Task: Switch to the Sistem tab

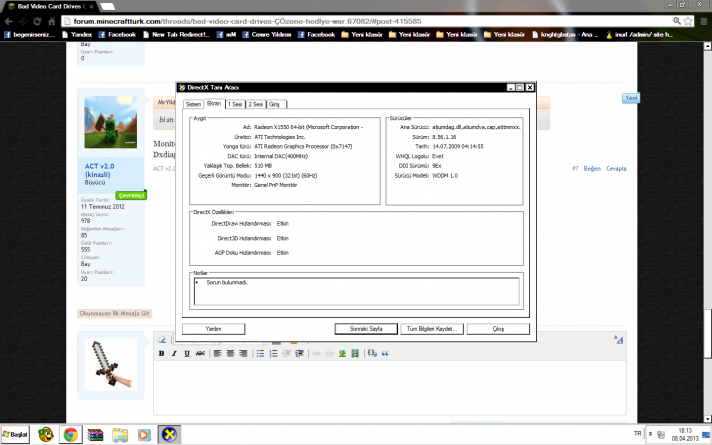Action: (x=193, y=104)
